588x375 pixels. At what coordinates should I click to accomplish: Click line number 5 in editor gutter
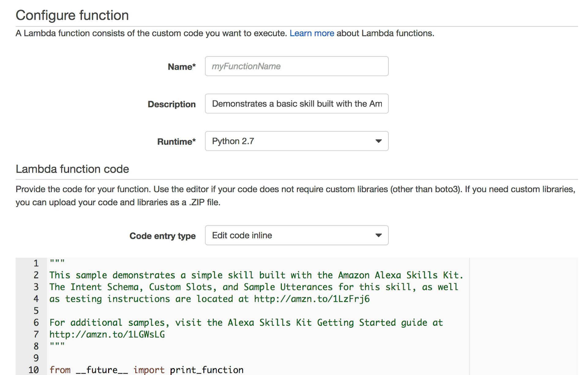[x=36, y=311]
